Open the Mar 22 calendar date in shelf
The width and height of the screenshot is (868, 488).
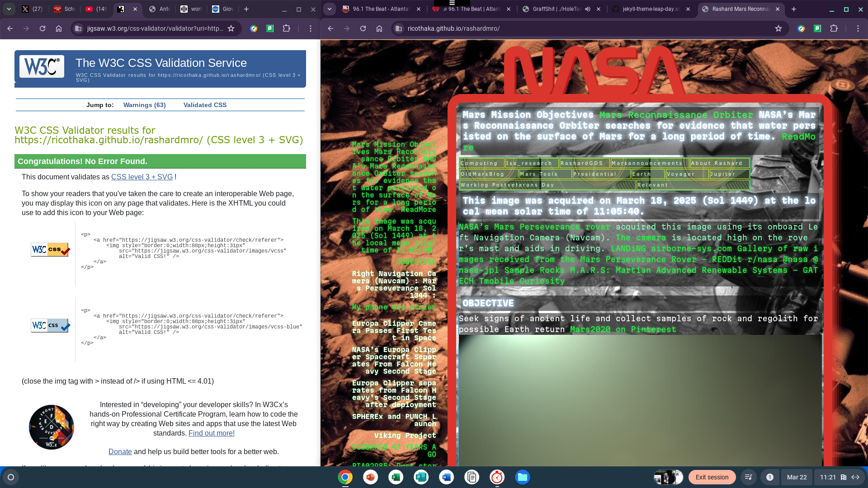(x=797, y=477)
